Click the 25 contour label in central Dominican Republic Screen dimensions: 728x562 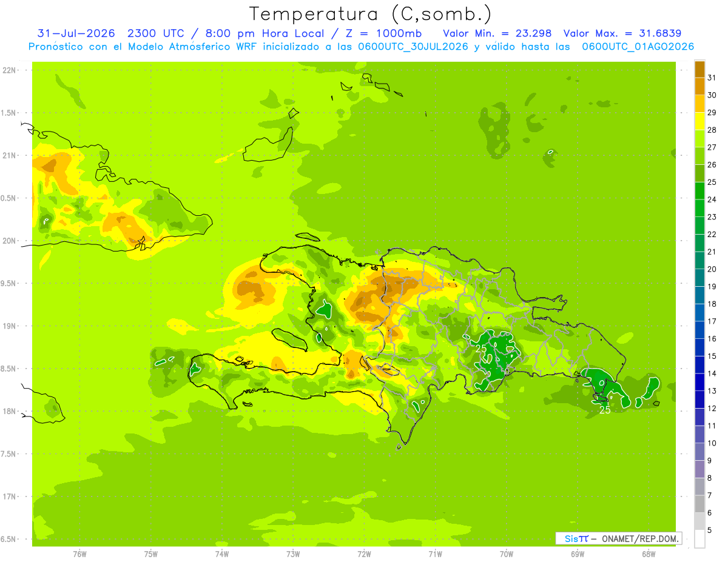click(481, 349)
